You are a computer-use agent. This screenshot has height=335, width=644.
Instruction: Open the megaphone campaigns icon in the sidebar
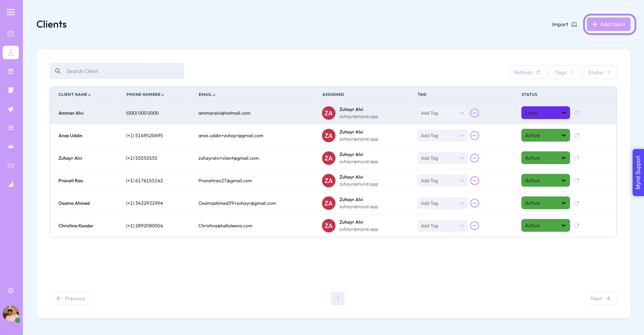pyautogui.click(x=11, y=109)
